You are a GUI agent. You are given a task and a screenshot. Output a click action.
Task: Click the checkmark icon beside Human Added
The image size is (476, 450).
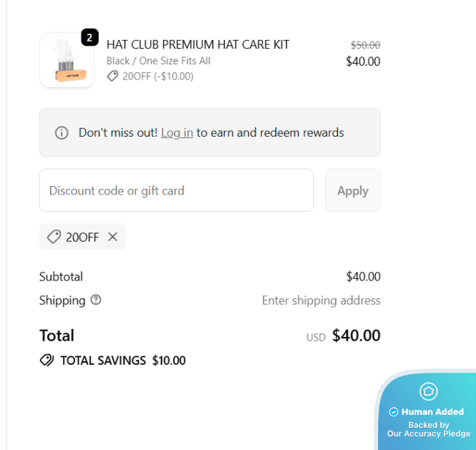(x=393, y=412)
